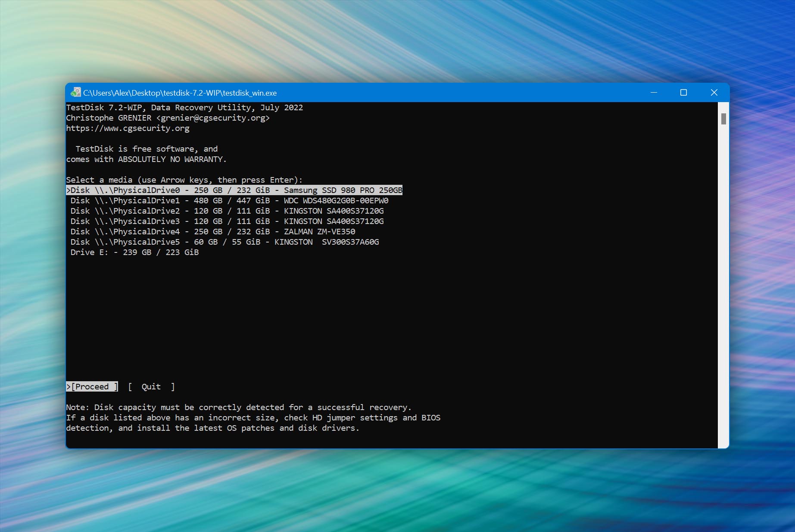Select Disk PhysicalDrive5 KINGSTON SV300S37A60G row
Screen dimensions: 795x532
[224, 242]
